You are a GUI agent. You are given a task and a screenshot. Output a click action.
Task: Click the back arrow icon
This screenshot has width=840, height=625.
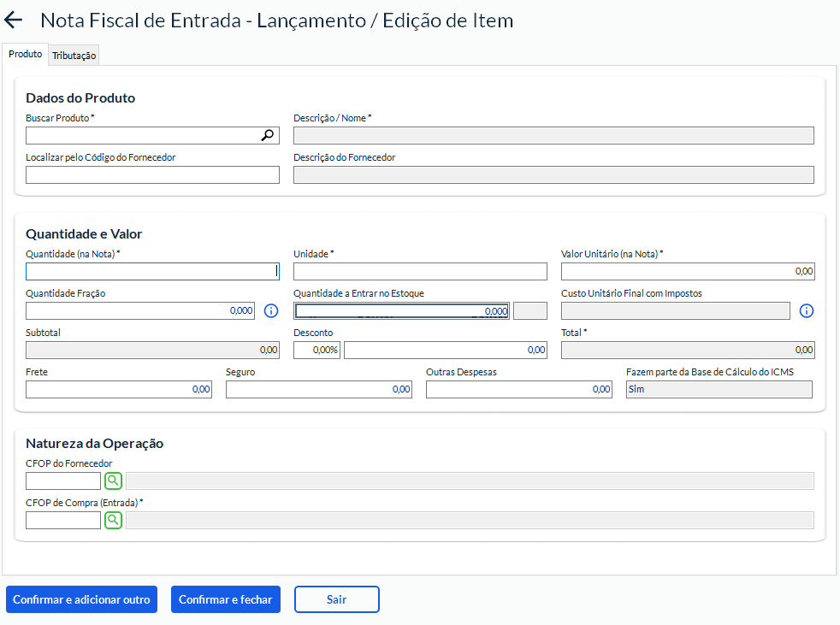click(x=14, y=21)
